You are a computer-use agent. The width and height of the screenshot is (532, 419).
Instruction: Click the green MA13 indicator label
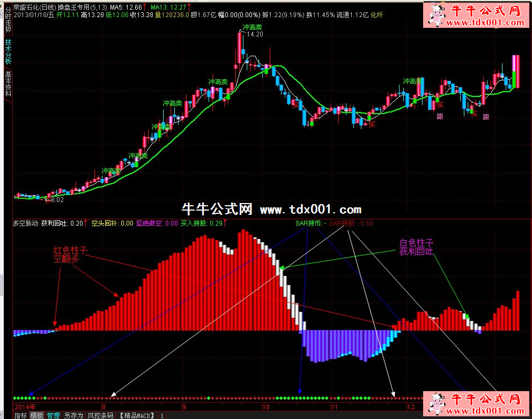coord(168,8)
